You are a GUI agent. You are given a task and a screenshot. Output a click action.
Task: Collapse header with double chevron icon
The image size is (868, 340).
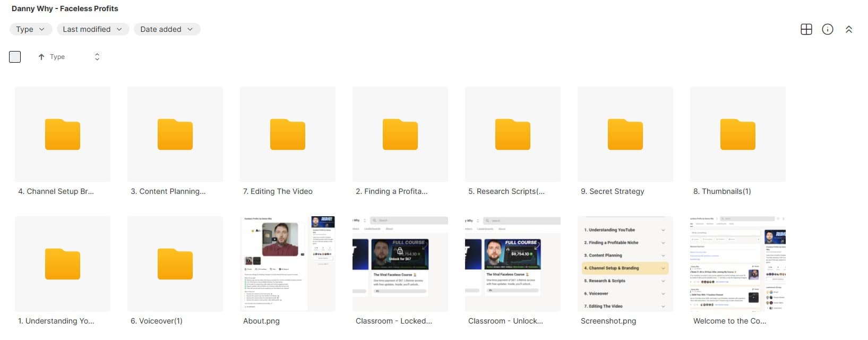(x=848, y=30)
